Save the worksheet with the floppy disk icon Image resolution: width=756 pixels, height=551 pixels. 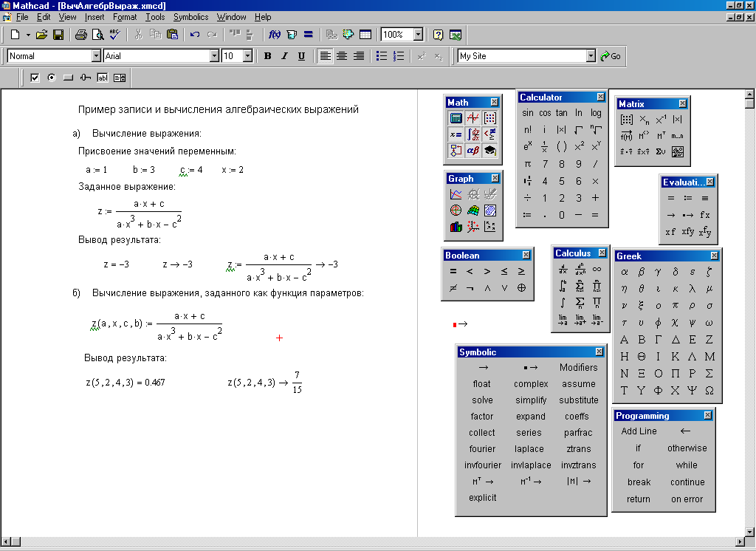click(x=58, y=35)
